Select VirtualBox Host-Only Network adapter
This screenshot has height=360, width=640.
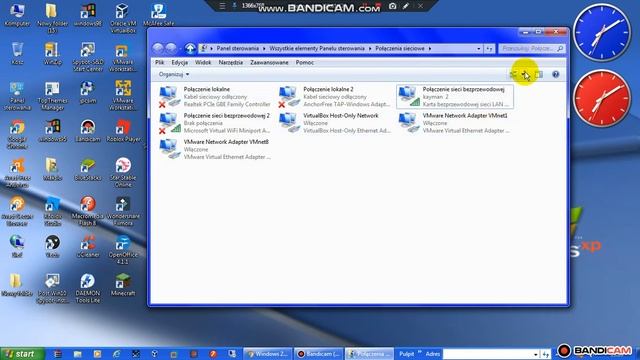coord(334,123)
